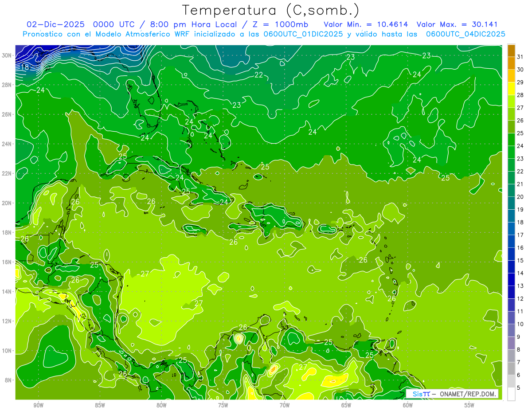Click the Valor Min. = 10.4614 text
The height and width of the screenshot is (411, 532).
[366, 24]
